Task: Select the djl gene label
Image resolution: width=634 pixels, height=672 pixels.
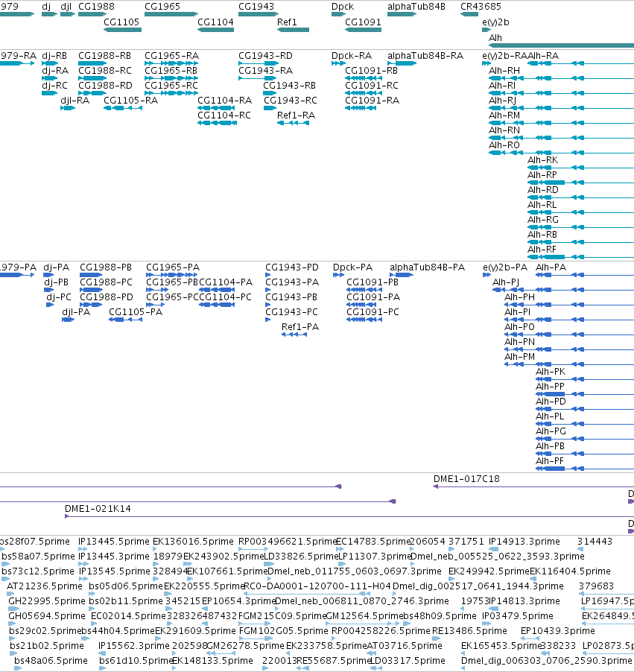Action: 66,7
